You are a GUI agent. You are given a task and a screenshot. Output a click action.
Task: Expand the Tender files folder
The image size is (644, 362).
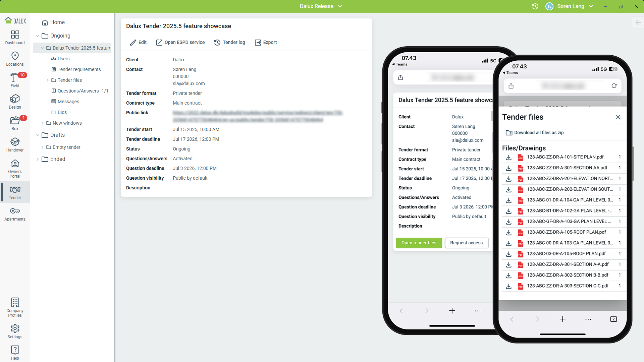pyautogui.click(x=48, y=80)
